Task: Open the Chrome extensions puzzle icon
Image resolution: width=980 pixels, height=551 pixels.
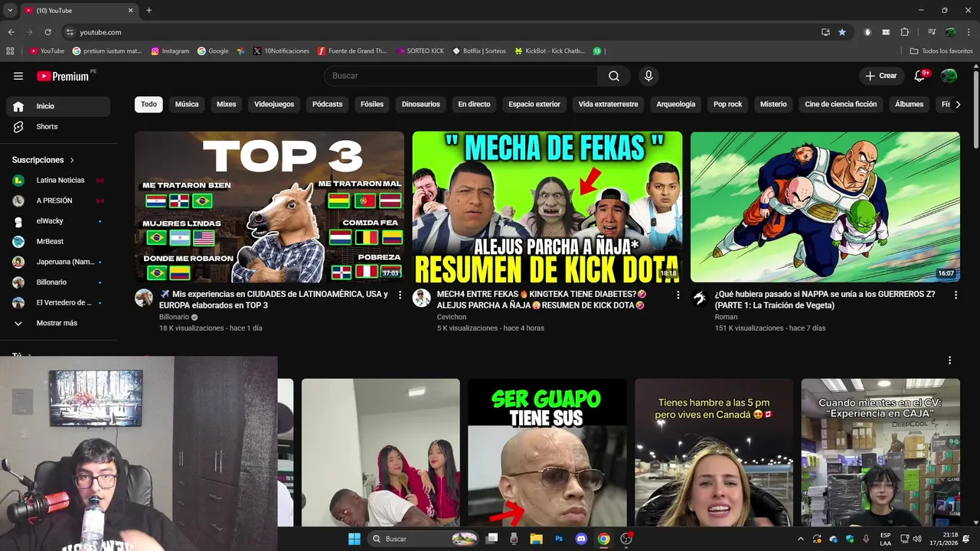Action: pos(905,32)
